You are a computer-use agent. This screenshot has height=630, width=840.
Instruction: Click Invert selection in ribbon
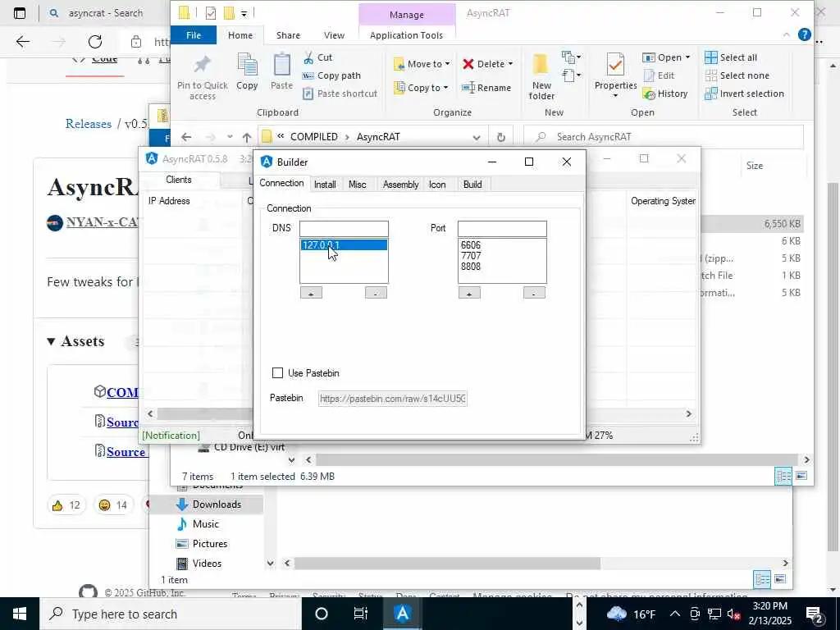[745, 94]
